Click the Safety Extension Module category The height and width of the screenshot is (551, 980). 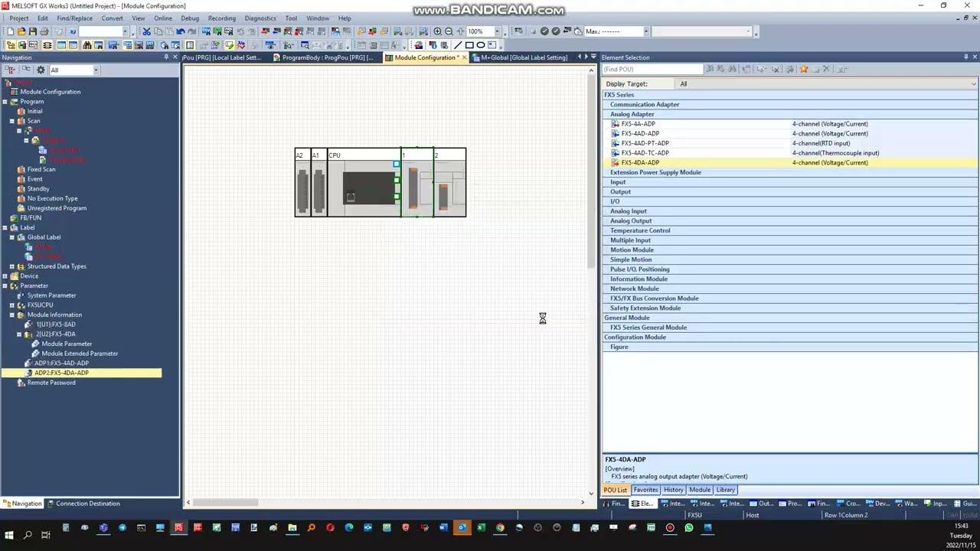click(645, 308)
